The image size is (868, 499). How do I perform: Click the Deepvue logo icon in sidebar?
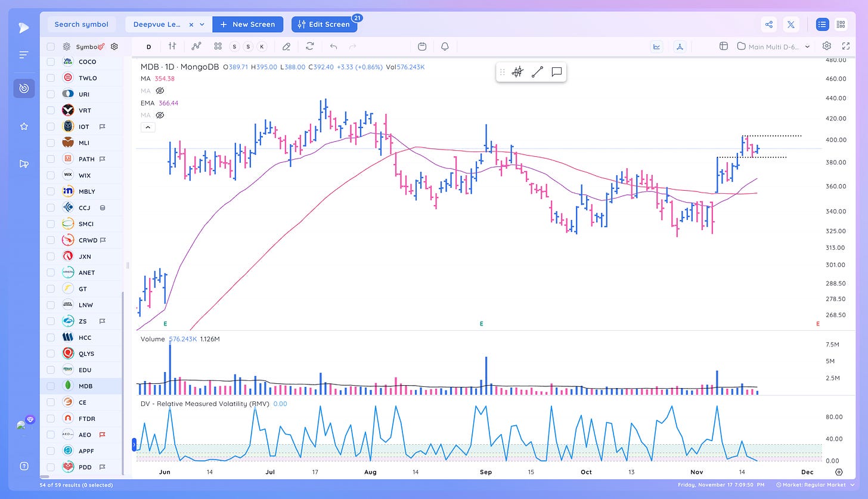click(x=24, y=27)
